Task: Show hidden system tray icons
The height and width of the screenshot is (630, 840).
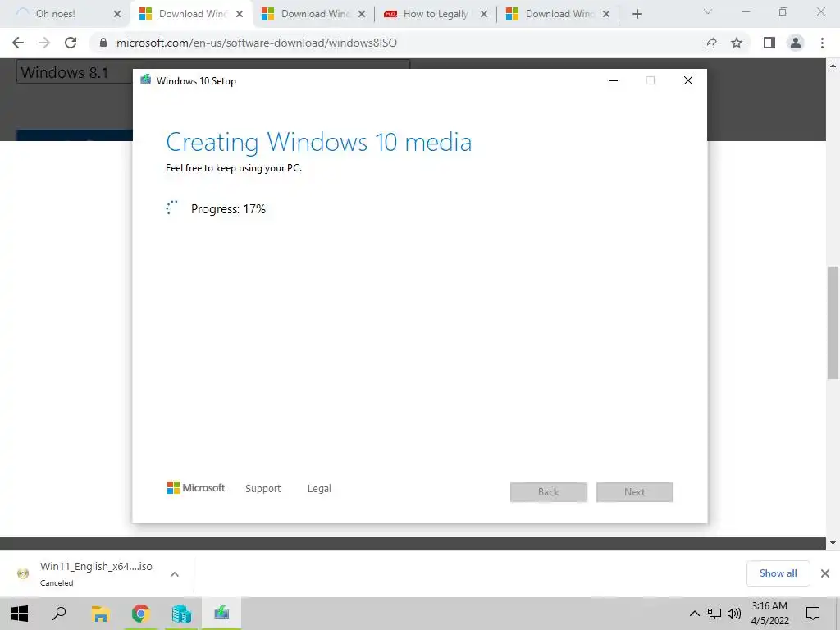Action: (x=694, y=614)
